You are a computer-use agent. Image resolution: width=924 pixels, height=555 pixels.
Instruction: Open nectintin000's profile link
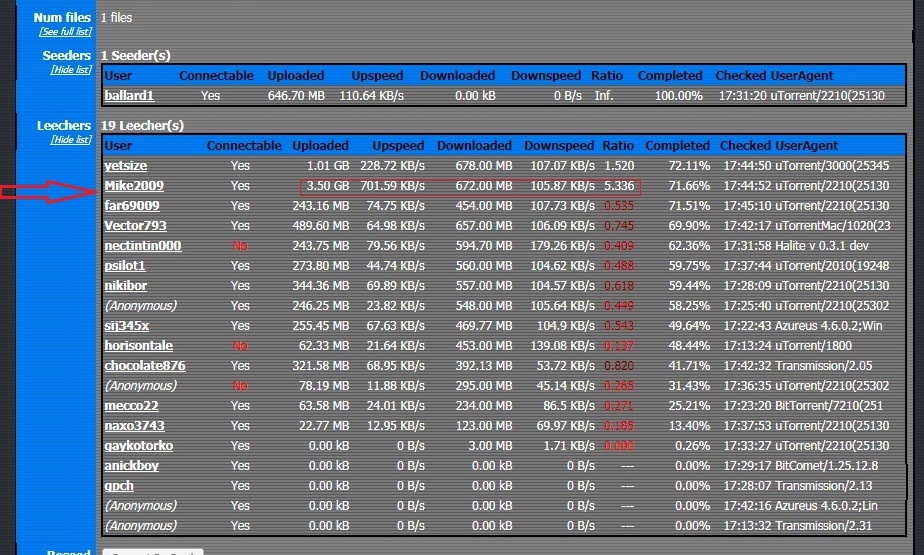pyautogui.click(x=142, y=246)
